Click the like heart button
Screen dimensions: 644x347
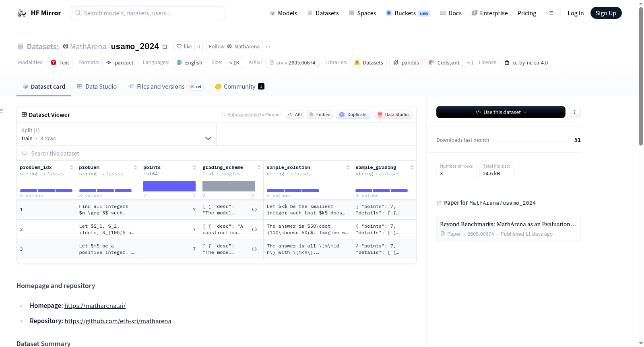[x=184, y=46]
